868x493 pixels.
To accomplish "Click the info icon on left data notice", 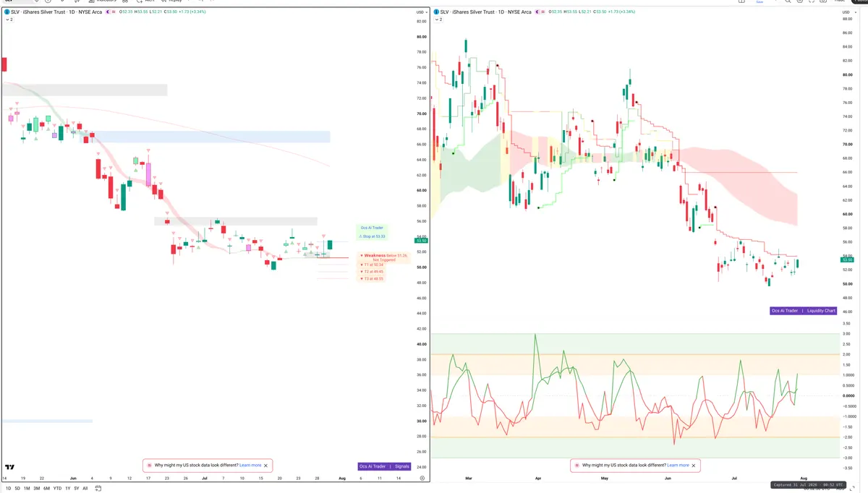I will (x=149, y=466).
